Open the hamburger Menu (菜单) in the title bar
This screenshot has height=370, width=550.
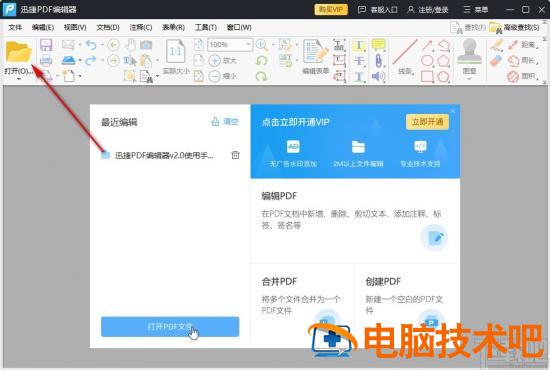[x=476, y=9]
